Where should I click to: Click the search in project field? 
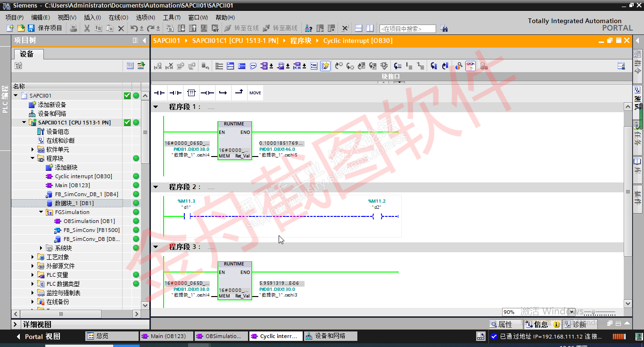click(408, 29)
